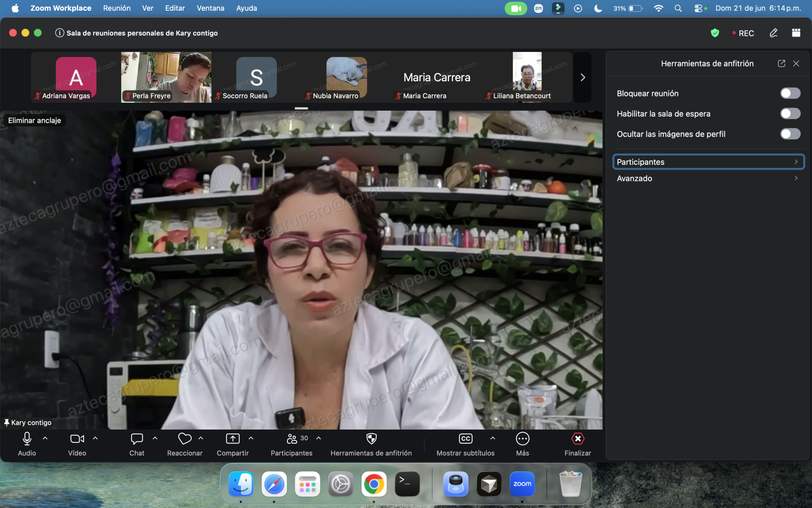The height and width of the screenshot is (508, 812).
Task: Open the Ayuda menu
Action: point(246,8)
